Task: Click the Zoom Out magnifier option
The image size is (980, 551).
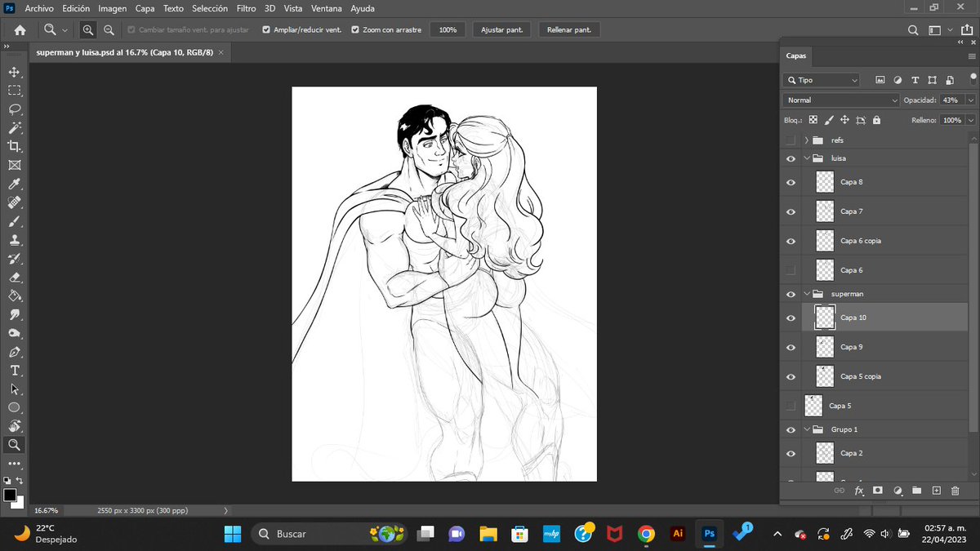Action: [x=109, y=29]
